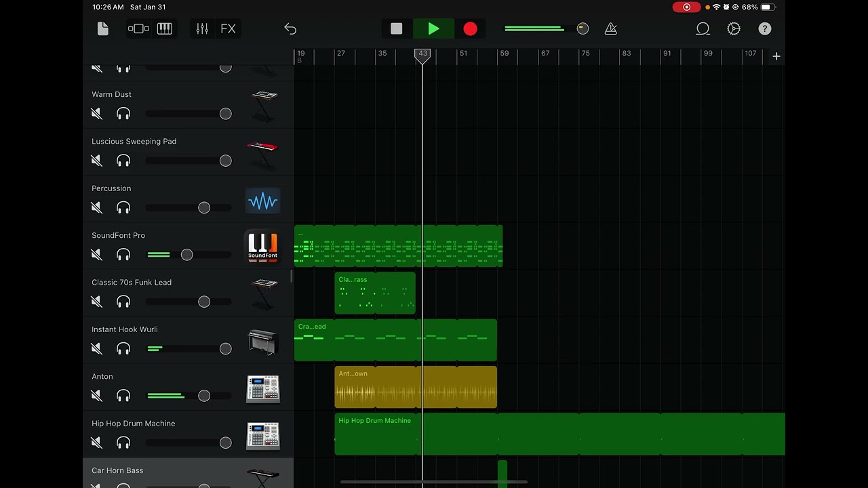Select the 'Car Horn Bass' track name
This screenshot has height=488, width=868.
click(117, 470)
